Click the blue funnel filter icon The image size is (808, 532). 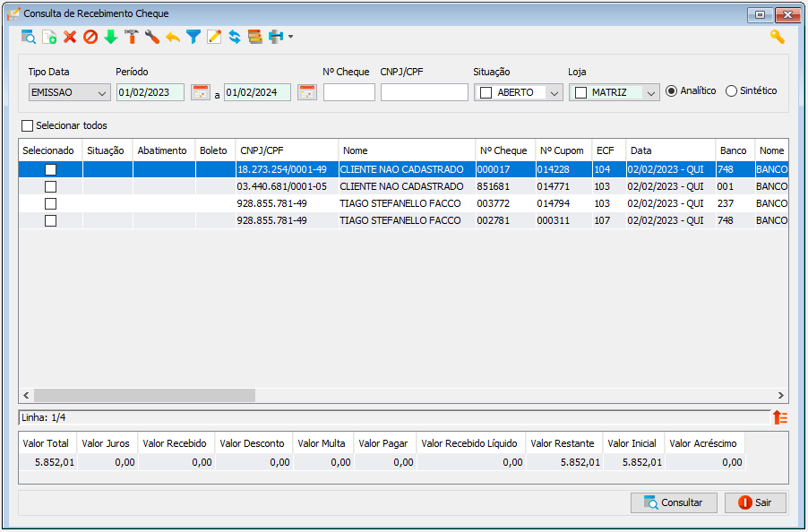coord(193,37)
